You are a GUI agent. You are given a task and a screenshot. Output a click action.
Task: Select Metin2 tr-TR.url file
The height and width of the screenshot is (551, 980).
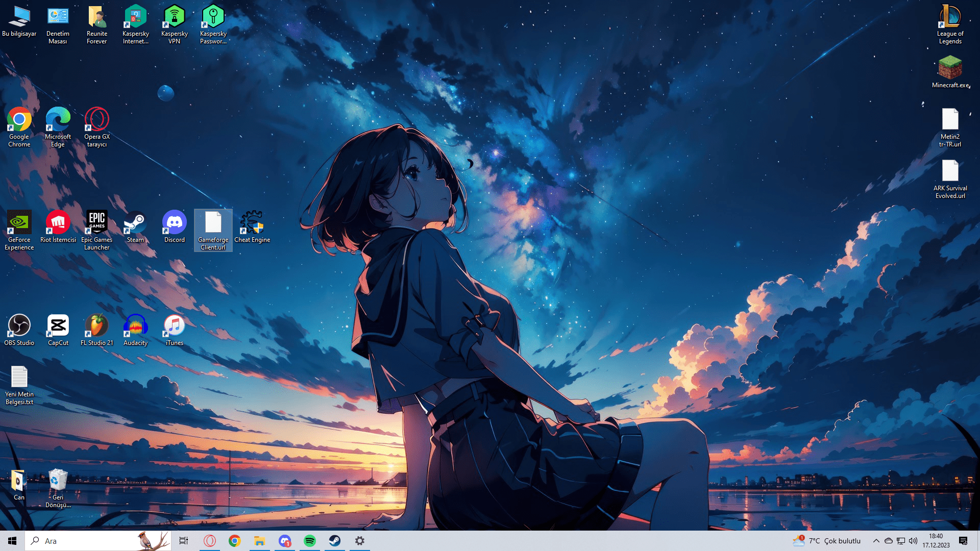coord(950,128)
